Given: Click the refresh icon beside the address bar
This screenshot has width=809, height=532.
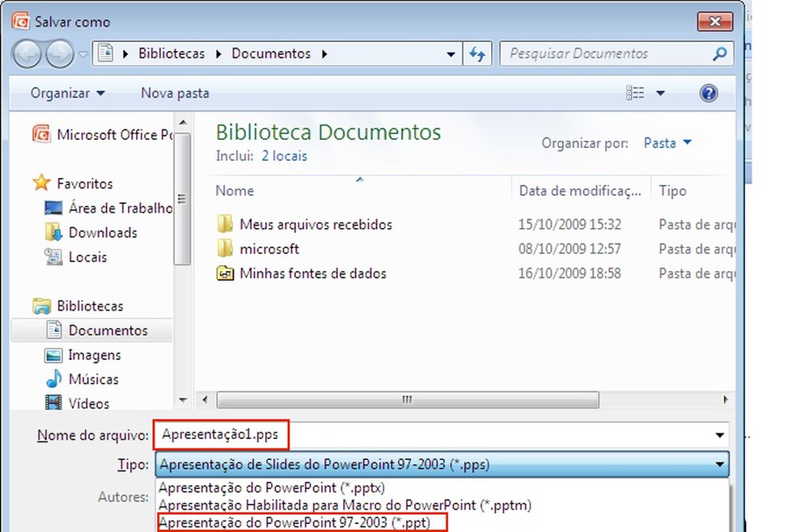Looking at the screenshot, I should 477,53.
